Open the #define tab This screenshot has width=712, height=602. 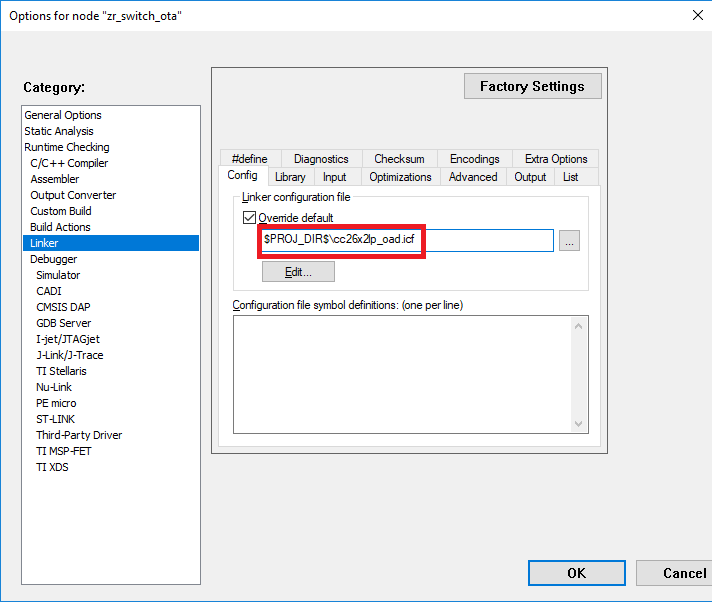[249, 159]
